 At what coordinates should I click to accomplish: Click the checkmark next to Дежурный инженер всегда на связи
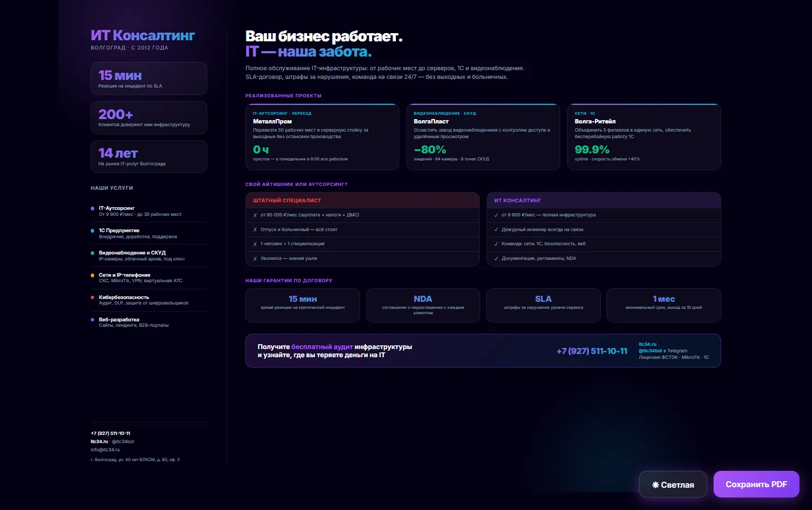click(x=496, y=229)
